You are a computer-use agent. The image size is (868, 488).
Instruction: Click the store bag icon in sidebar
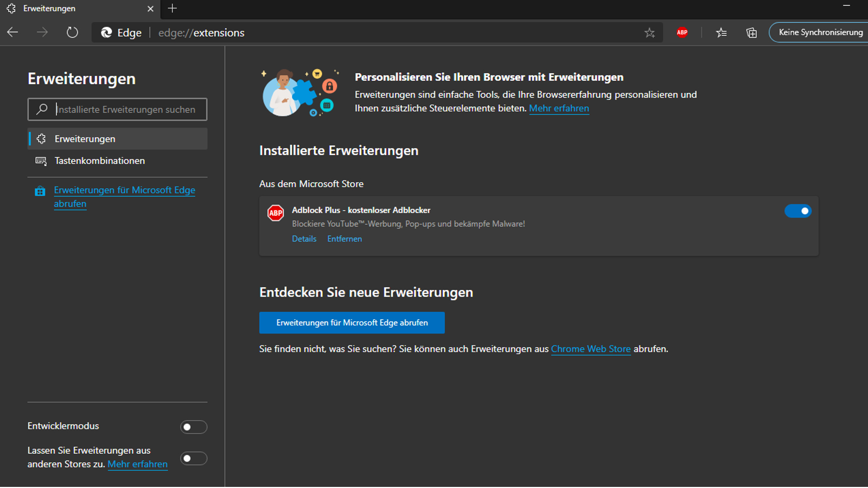coord(40,191)
